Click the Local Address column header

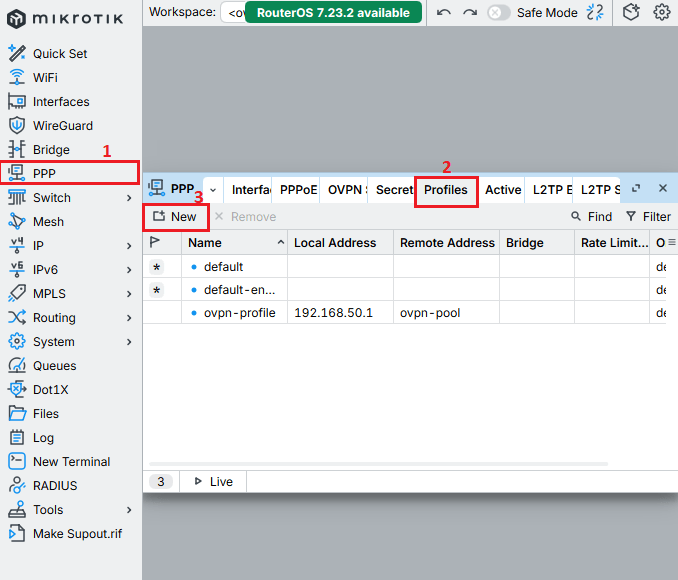340,243
